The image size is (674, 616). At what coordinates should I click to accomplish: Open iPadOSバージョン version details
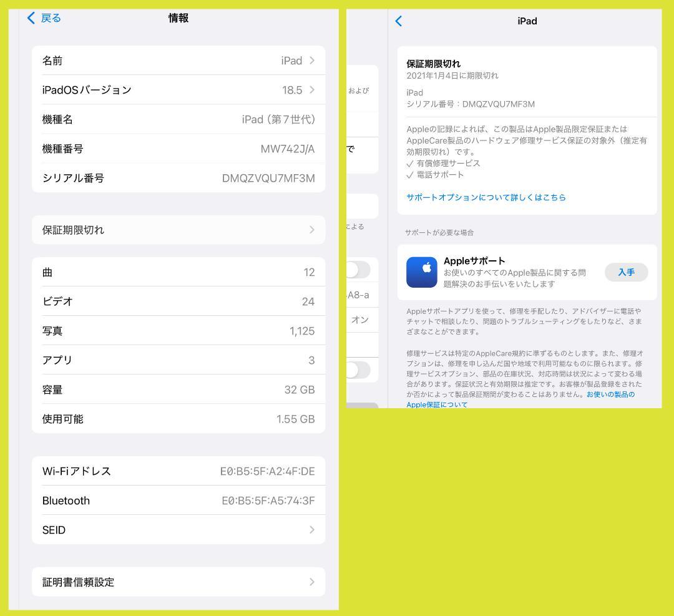tap(178, 90)
